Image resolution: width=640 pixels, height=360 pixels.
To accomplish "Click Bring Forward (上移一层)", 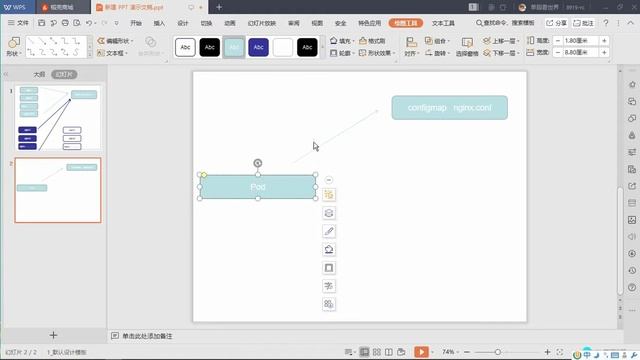I will pyautogui.click(x=501, y=41).
